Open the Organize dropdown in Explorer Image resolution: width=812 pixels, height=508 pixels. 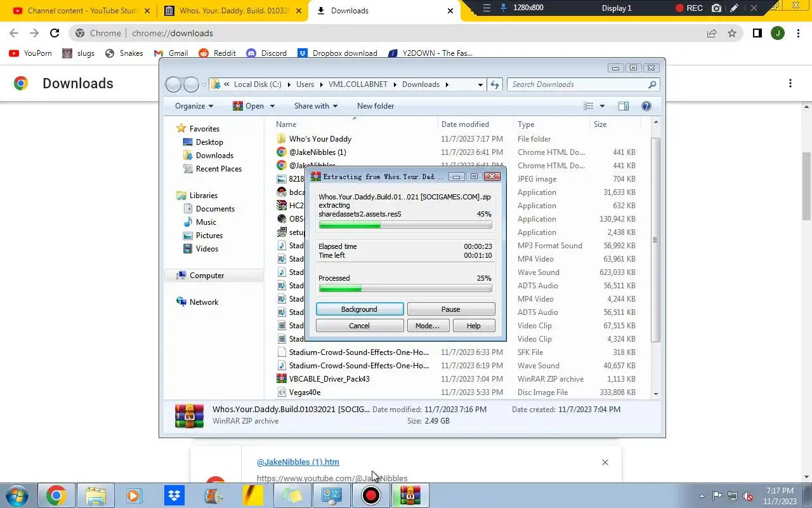coord(194,106)
